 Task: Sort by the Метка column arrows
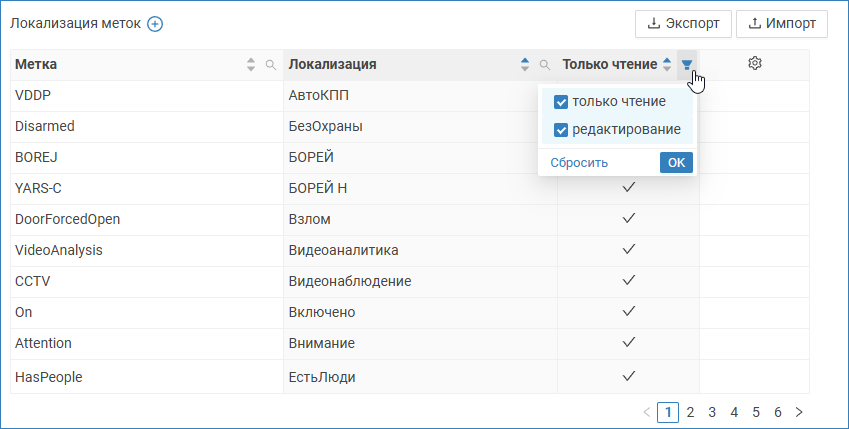tap(251, 65)
